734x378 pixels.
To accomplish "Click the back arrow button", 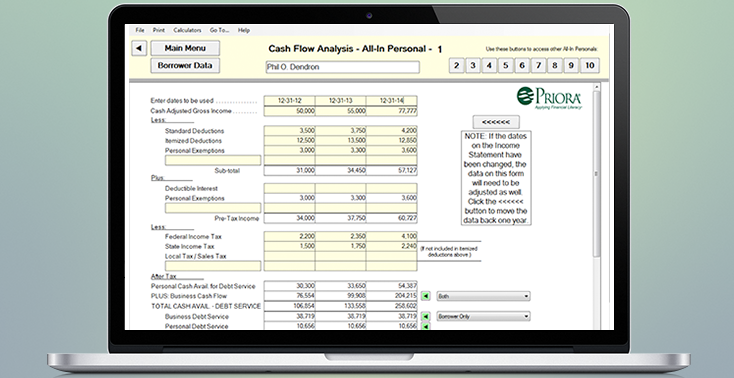I will [139, 48].
